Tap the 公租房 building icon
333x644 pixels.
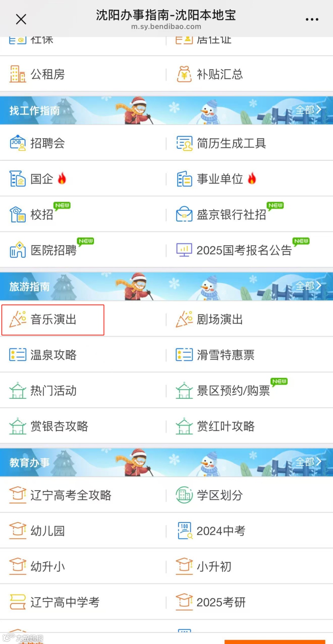click(x=17, y=74)
